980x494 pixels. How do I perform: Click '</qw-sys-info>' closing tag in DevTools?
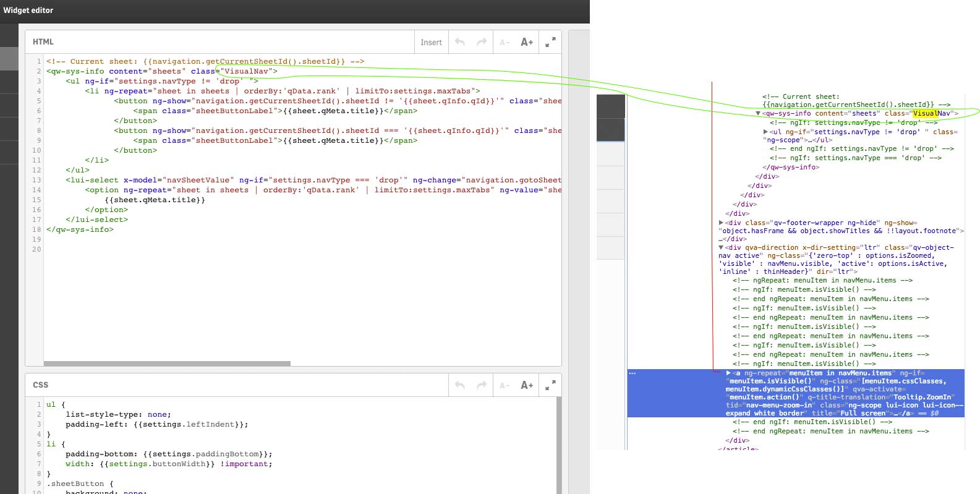(x=791, y=167)
